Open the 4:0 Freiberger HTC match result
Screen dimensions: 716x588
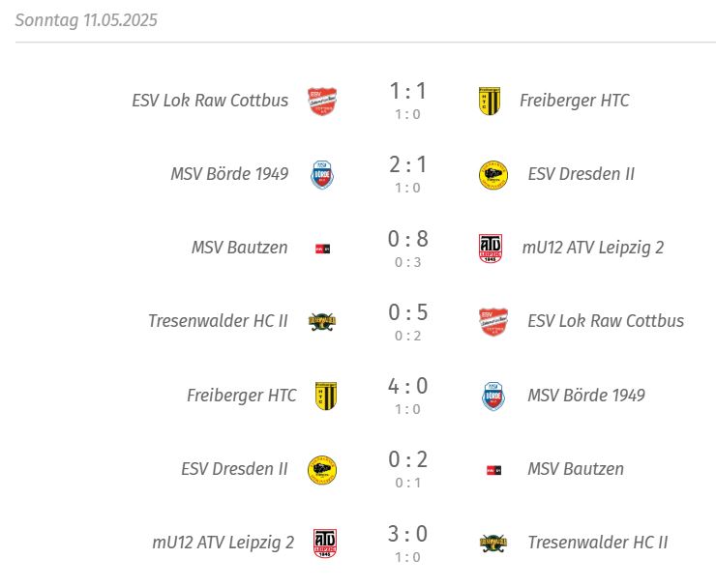(x=407, y=386)
